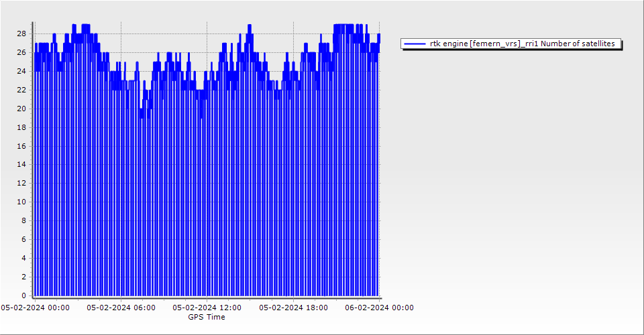Select the '05-02-2024 18:00' time label
Image resolution: width=644 pixels, height=335 pixels.
(x=293, y=308)
